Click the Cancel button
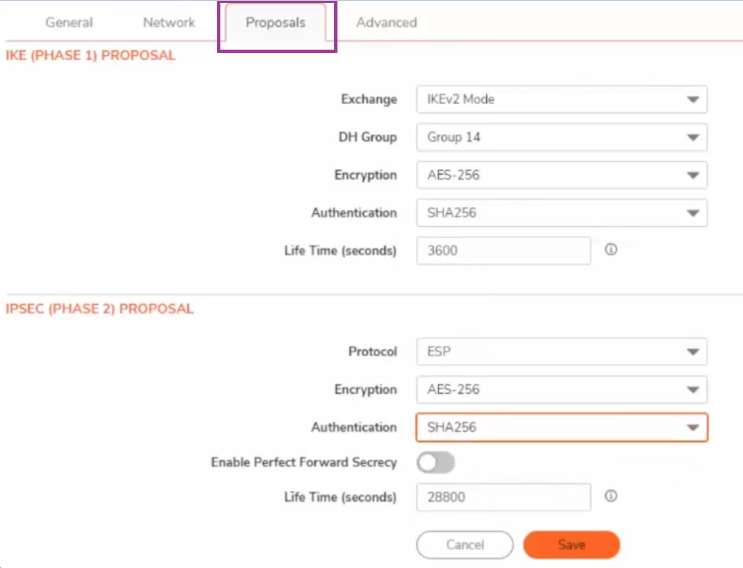This screenshot has height=568, width=743. [465, 545]
